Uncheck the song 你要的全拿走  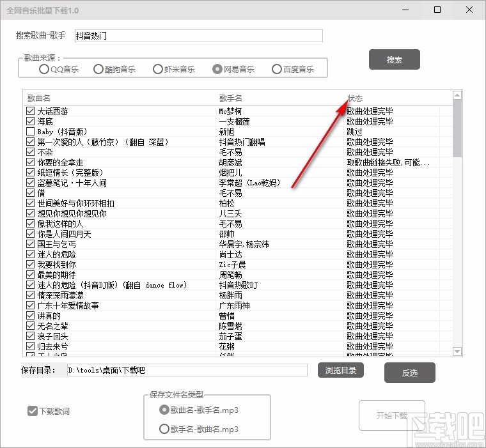tap(31, 162)
